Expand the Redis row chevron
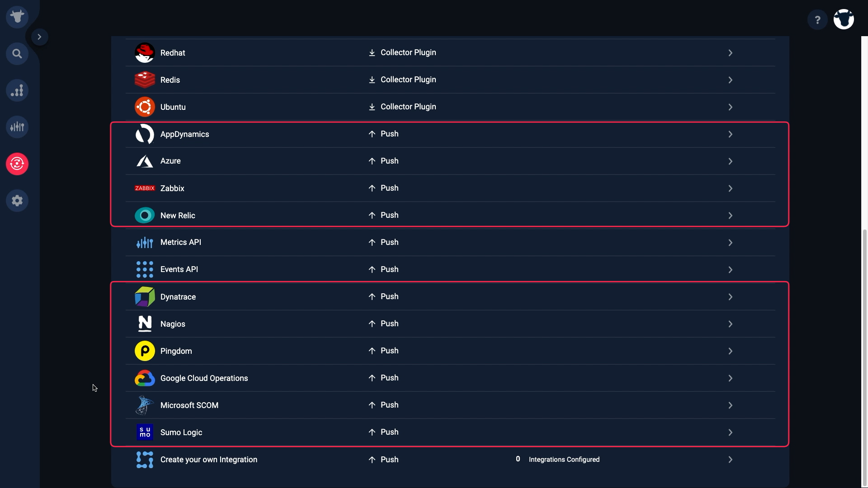This screenshot has width=868, height=488. point(730,80)
